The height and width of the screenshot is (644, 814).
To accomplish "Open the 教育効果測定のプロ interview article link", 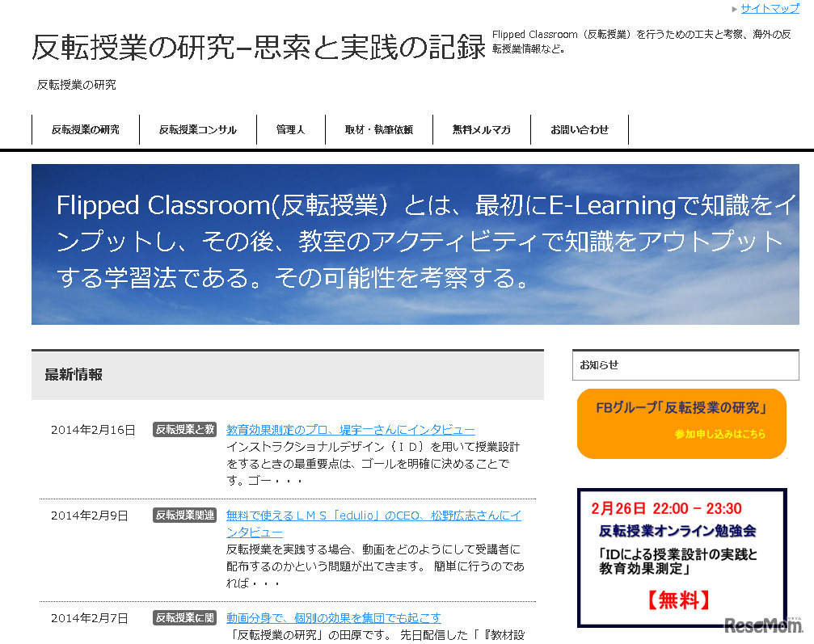I will tap(350, 430).
